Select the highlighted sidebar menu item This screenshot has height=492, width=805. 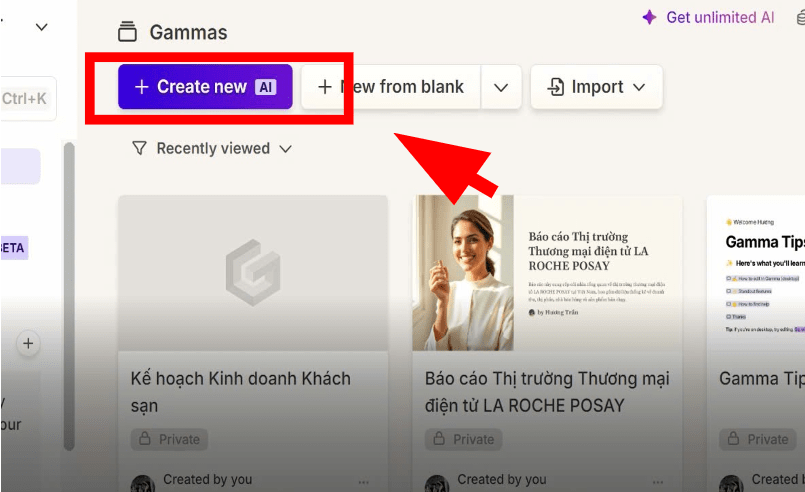click(20, 167)
